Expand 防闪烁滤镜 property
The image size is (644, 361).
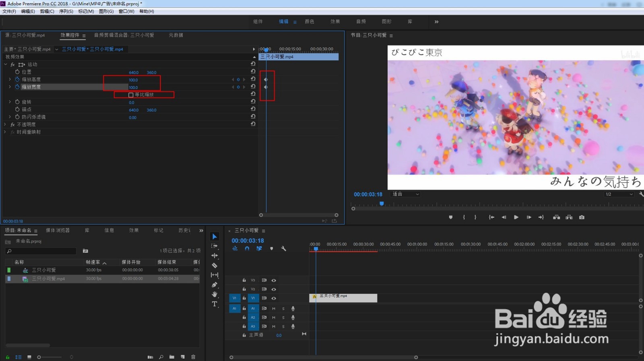[10, 117]
